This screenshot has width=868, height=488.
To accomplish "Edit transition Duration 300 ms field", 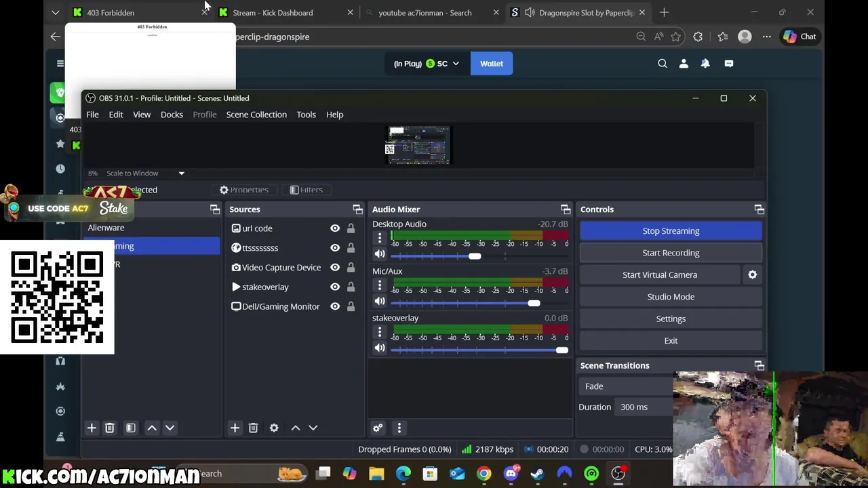I will coord(644,407).
